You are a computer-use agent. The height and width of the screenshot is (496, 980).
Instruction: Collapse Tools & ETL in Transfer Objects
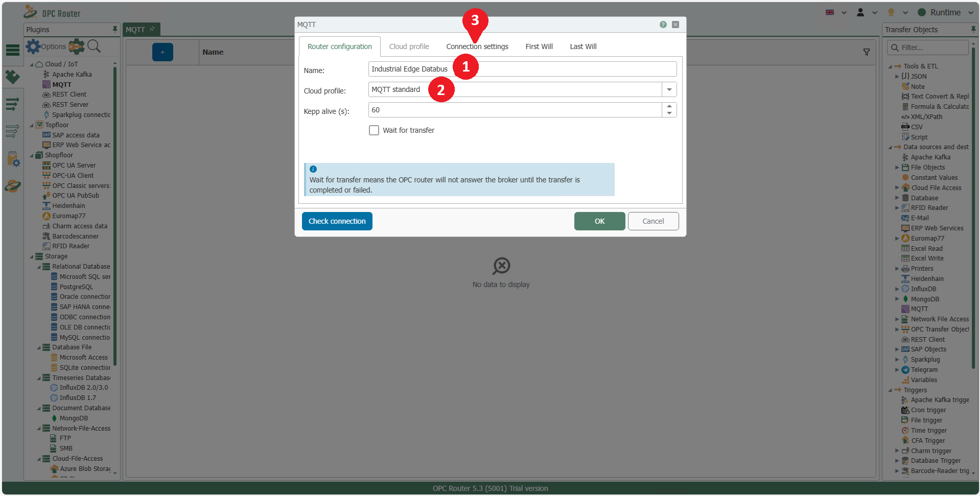point(890,66)
